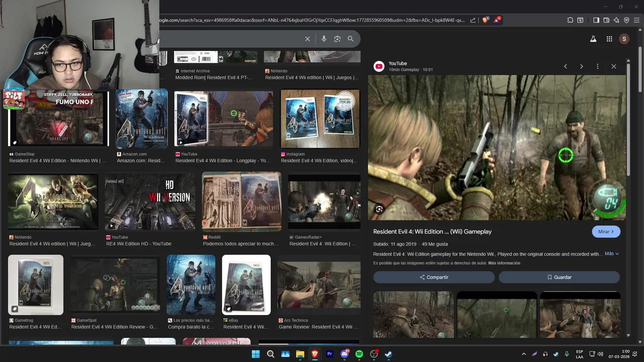Close the image preview panel
This screenshot has width=644, height=362.
[614, 66]
